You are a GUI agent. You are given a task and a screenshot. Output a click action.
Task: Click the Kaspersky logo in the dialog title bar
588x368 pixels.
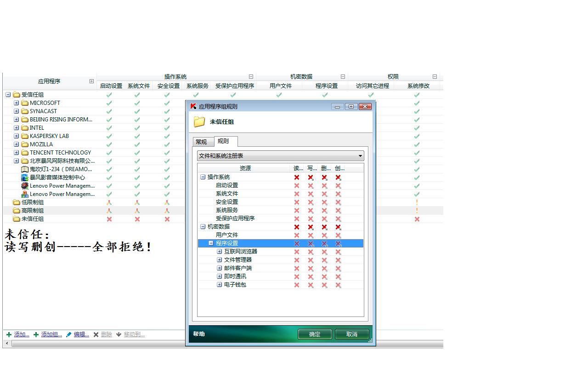(x=193, y=106)
